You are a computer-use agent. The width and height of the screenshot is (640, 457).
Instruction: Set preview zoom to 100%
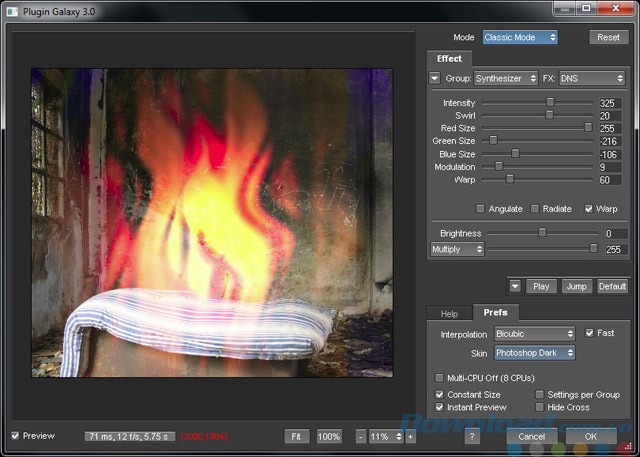point(329,437)
